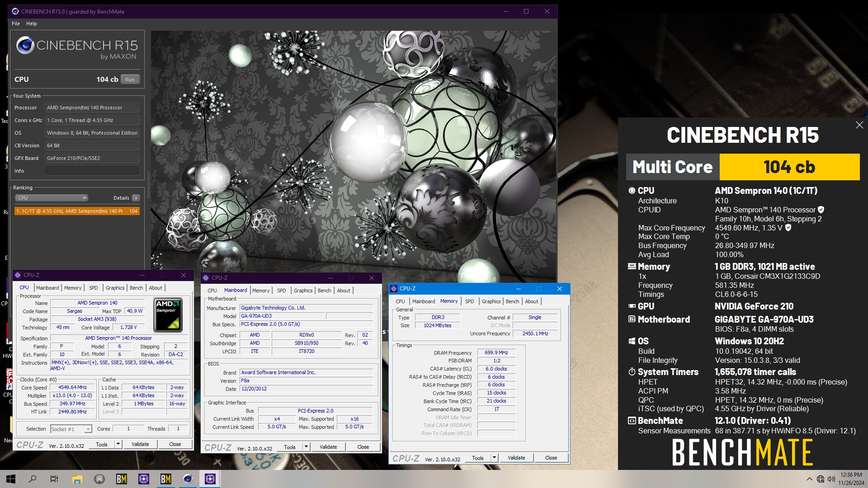Switch to SPD tab in left CPU-Z window
The image size is (868, 488).
[x=94, y=288]
